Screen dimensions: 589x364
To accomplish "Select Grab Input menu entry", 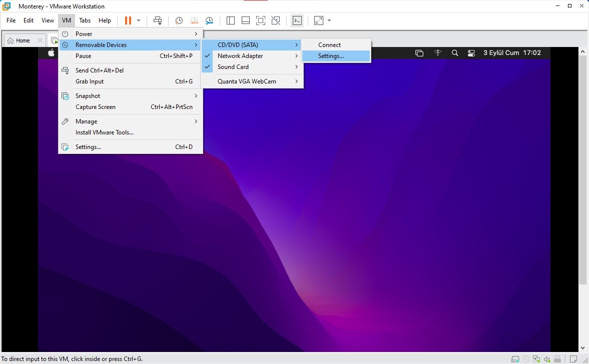I will coord(130,81).
